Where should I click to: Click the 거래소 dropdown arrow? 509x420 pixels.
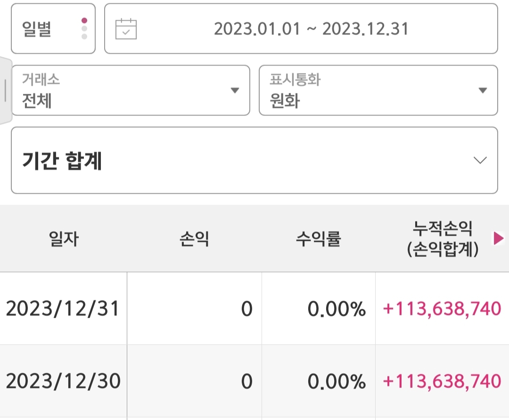(x=235, y=90)
